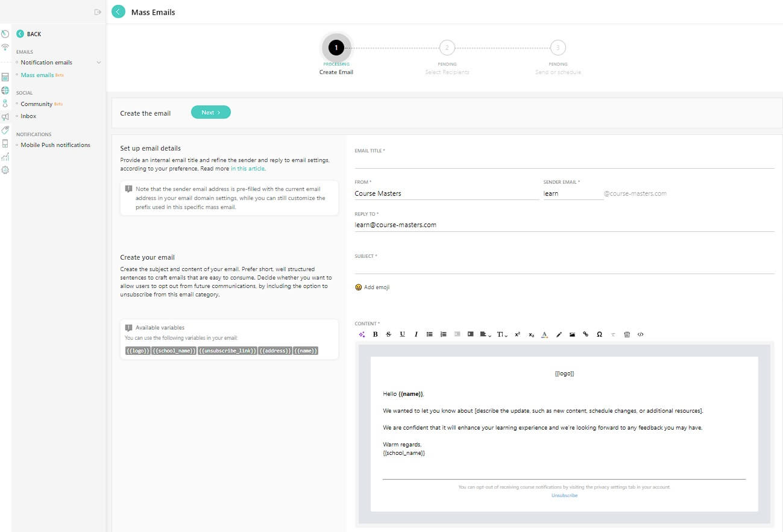
Task: Open Inbox in the sidebar
Action: [28, 116]
